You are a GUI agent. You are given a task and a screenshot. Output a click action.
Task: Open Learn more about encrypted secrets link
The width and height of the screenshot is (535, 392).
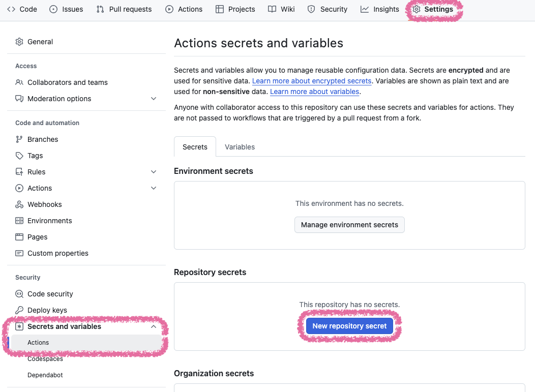tap(312, 81)
